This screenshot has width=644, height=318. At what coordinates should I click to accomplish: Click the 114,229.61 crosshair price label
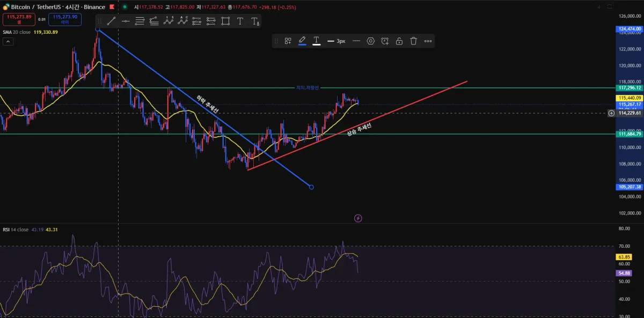click(630, 113)
